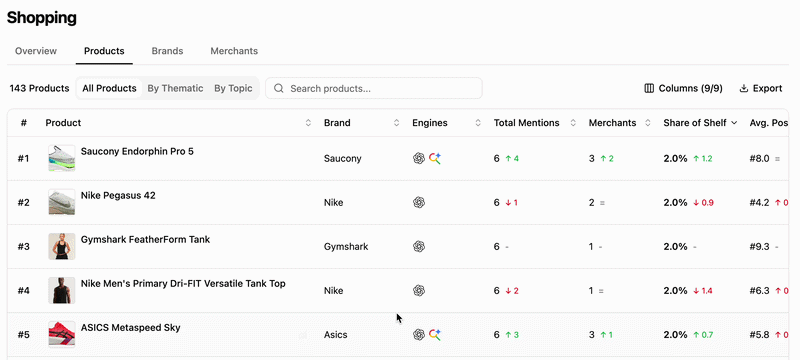Click the Nike Pegasus 42 product thumbnail
The width and height of the screenshot is (800, 360).
[62, 202]
